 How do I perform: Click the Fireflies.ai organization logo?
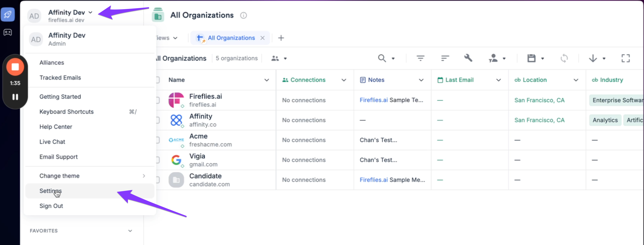[176, 100]
